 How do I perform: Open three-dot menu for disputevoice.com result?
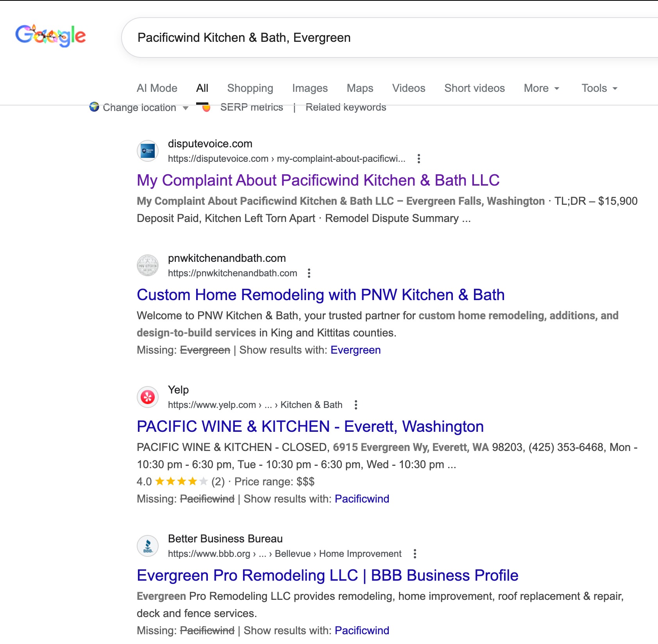click(418, 159)
